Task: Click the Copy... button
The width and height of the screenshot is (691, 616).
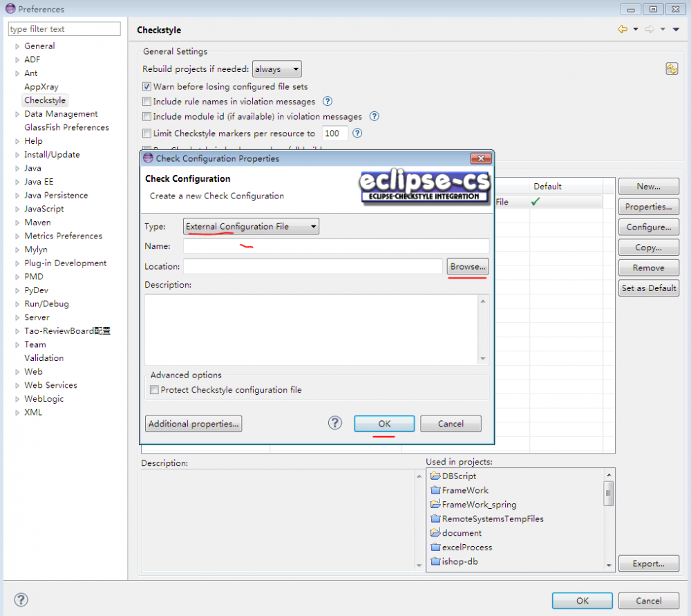Action: tap(648, 248)
